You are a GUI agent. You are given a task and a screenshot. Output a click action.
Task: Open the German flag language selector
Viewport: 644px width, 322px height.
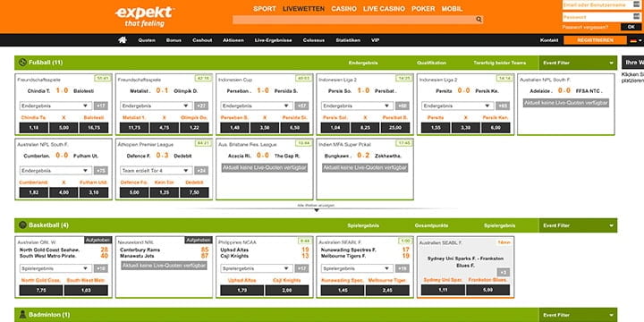tap(636, 40)
